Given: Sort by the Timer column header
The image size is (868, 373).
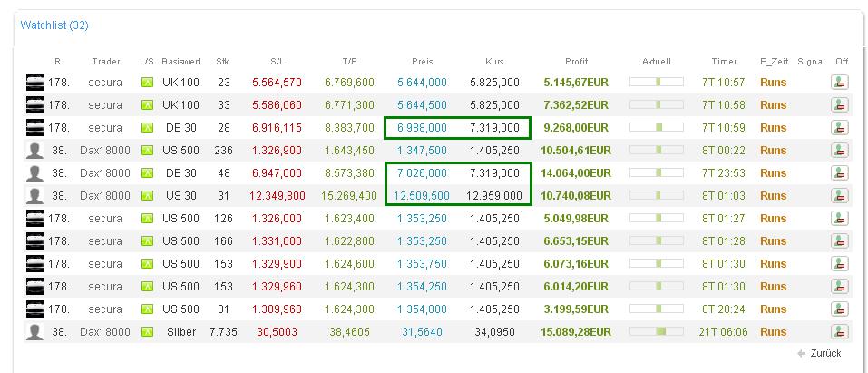Looking at the screenshot, I should pos(724,62).
